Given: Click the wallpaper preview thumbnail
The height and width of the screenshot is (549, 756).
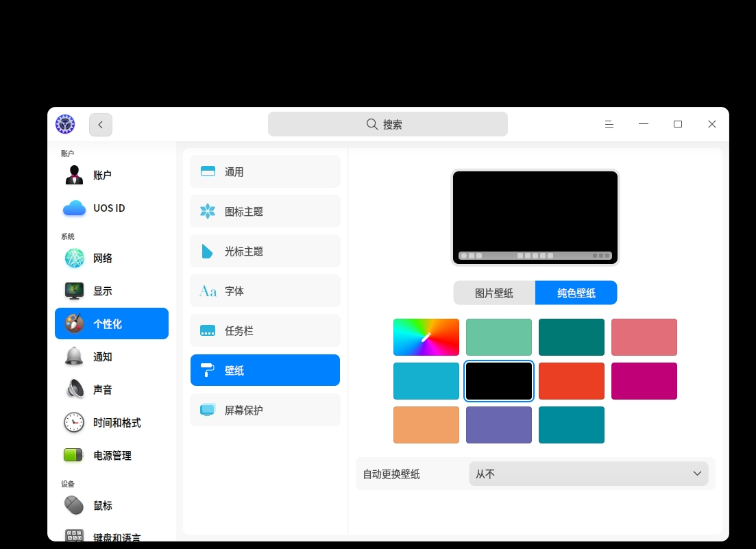Looking at the screenshot, I should [535, 217].
